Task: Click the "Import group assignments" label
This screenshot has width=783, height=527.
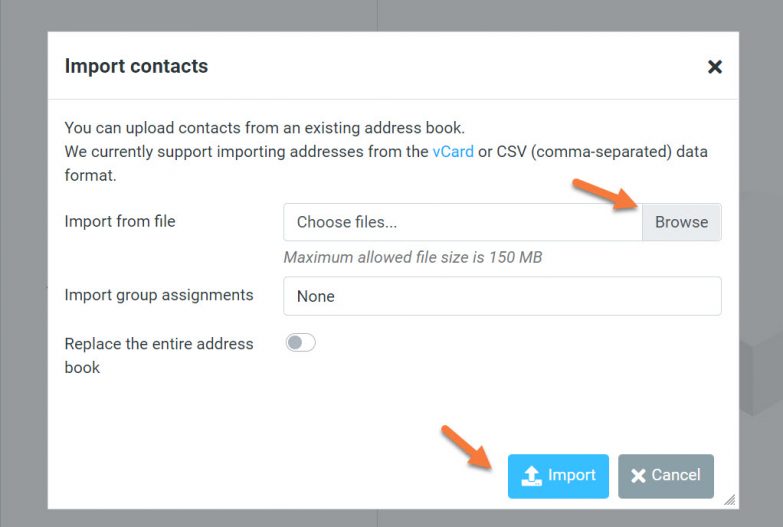Action: click(x=159, y=295)
